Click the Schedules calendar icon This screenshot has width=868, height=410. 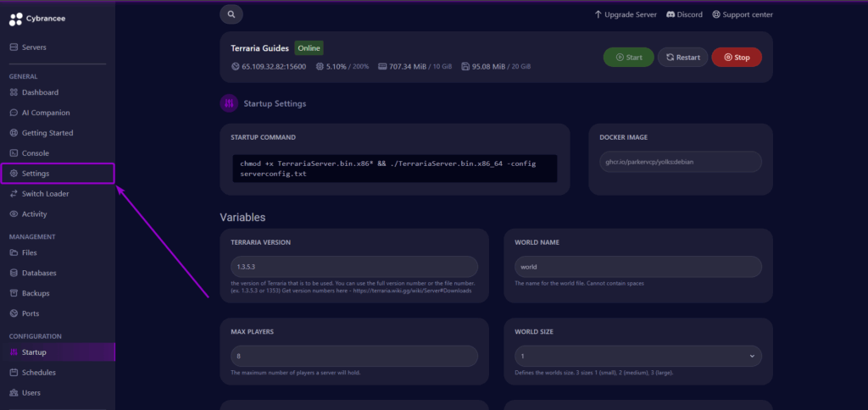pyautogui.click(x=14, y=373)
